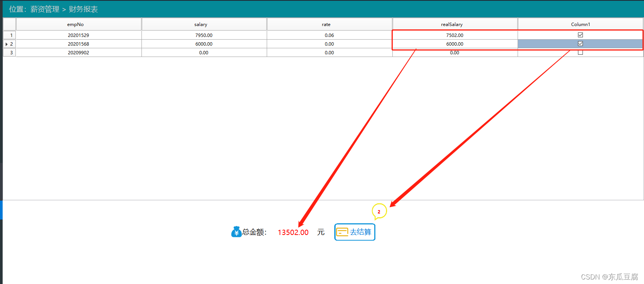Click empNo cell 20201529
The width and height of the screenshot is (644, 284).
[79, 35]
